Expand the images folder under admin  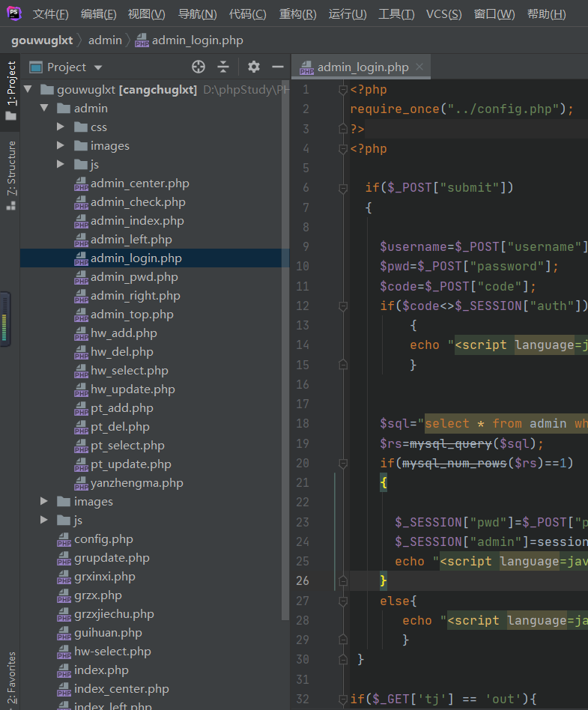[x=60, y=145]
